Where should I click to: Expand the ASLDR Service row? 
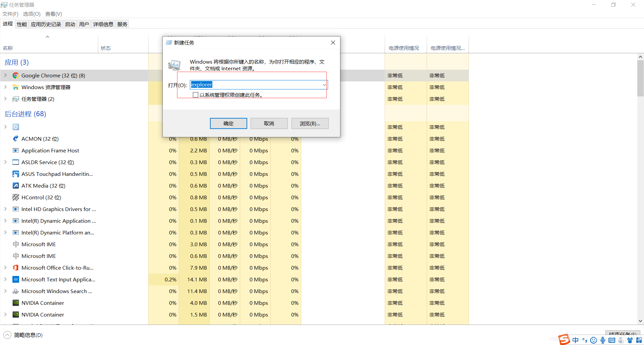tap(5, 162)
